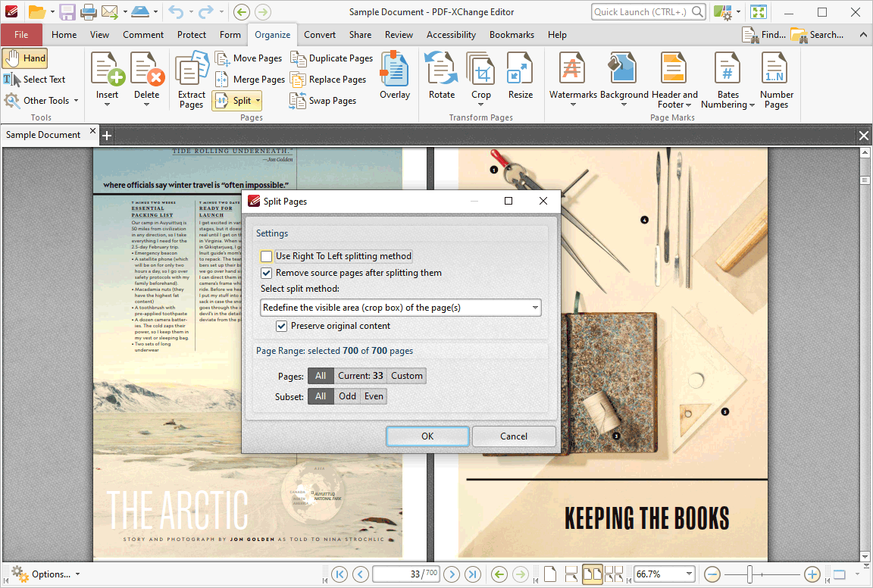
Task: Switch to the Protect tab
Action: (x=192, y=35)
